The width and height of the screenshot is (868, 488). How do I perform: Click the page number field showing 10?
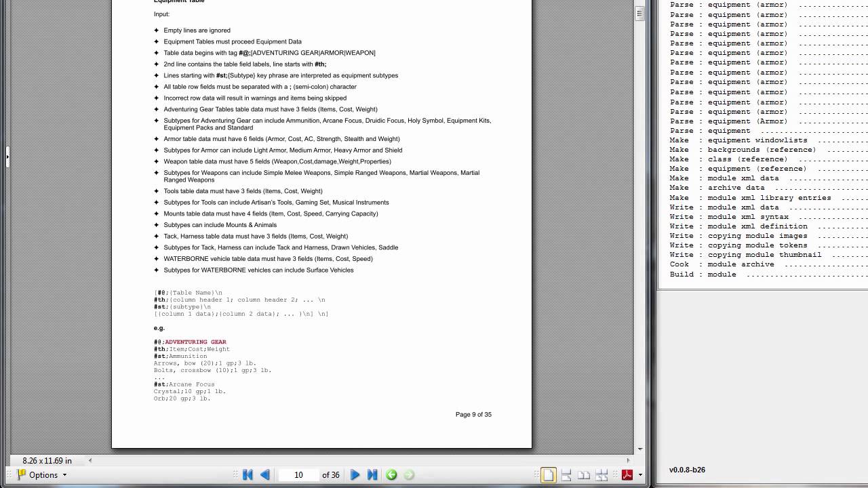point(298,475)
